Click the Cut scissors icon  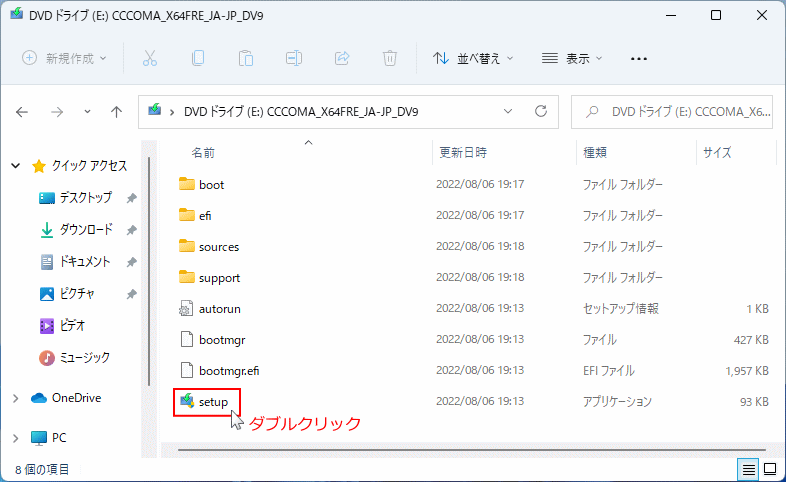[x=150, y=59]
